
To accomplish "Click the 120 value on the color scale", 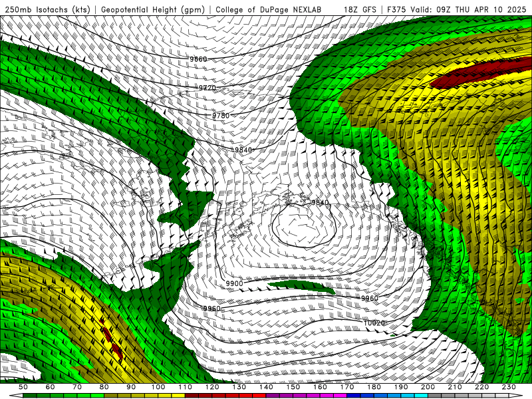I will 212,387.
